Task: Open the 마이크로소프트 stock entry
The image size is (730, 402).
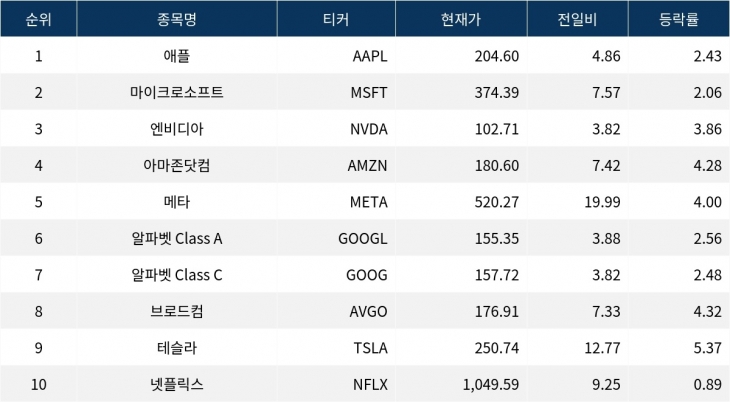Action: click(x=176, y=93)
